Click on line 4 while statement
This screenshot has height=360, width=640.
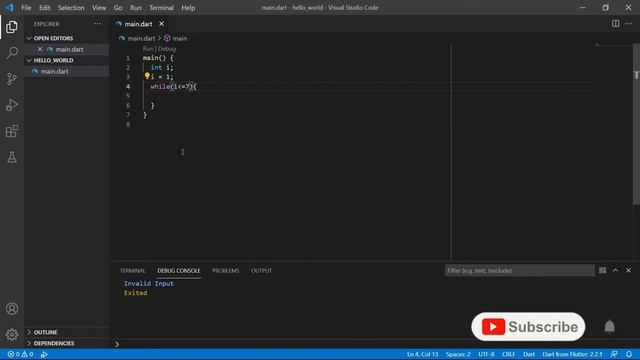tap(173, 87)
